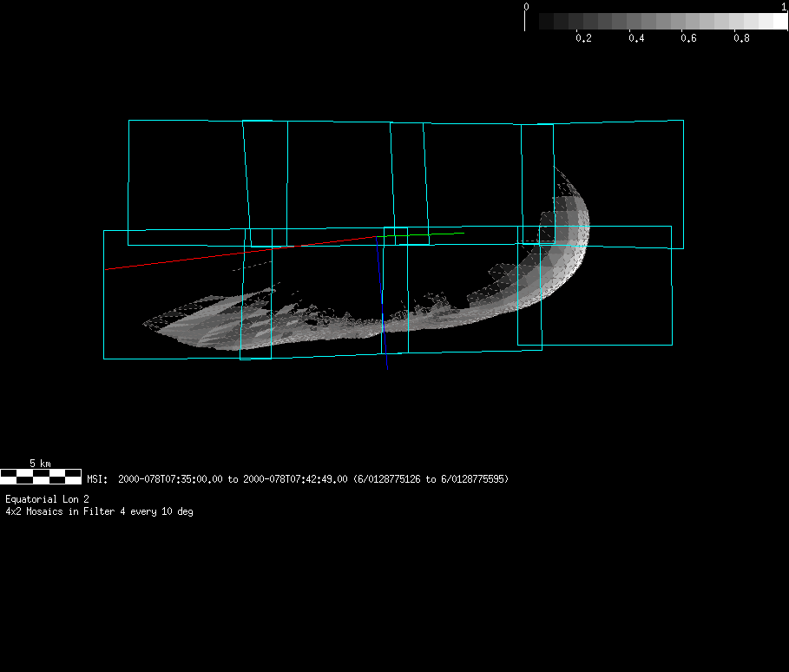Click the checkered 5 km scale bar
This screenshot has height=672, width=789.
pos(41,476)
